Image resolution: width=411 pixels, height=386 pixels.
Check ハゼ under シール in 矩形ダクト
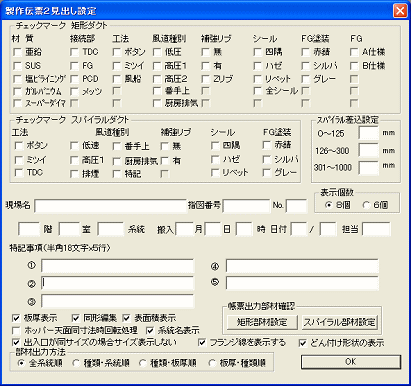[x=258, y=66]
